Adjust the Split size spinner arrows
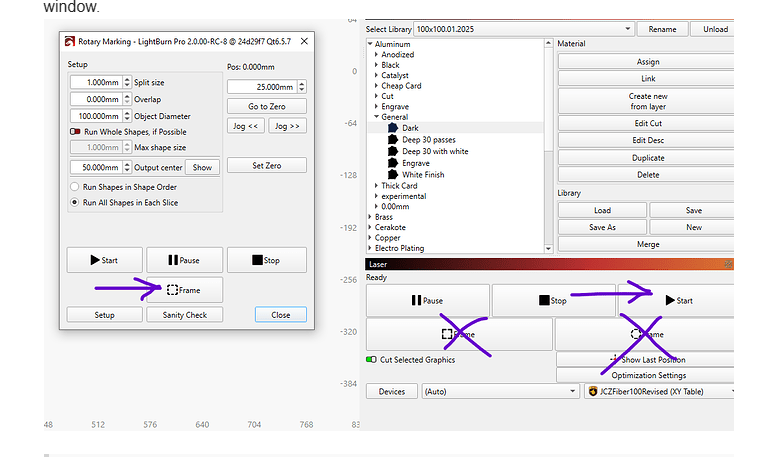Screen dimensions: 769x457 point(127,82)
